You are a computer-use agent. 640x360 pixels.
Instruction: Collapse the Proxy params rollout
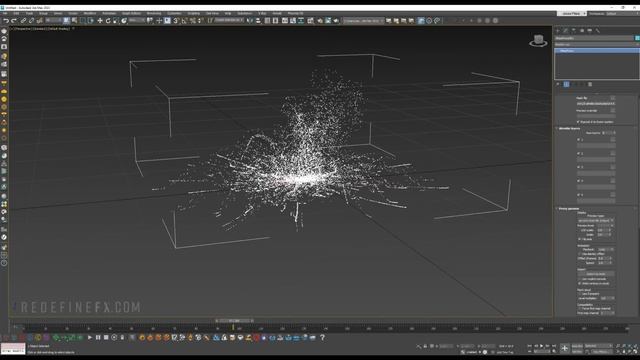[569, 209]
